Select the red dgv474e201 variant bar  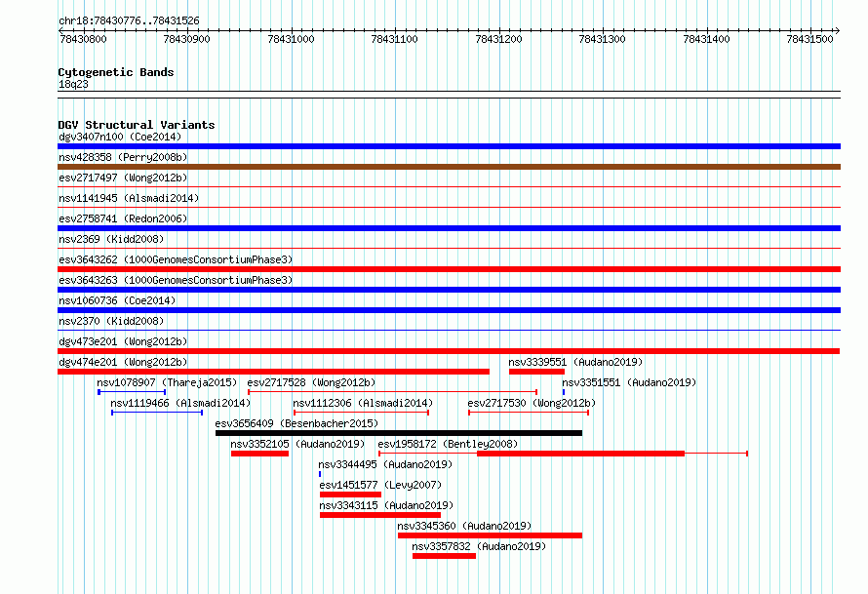coord(273,372)
